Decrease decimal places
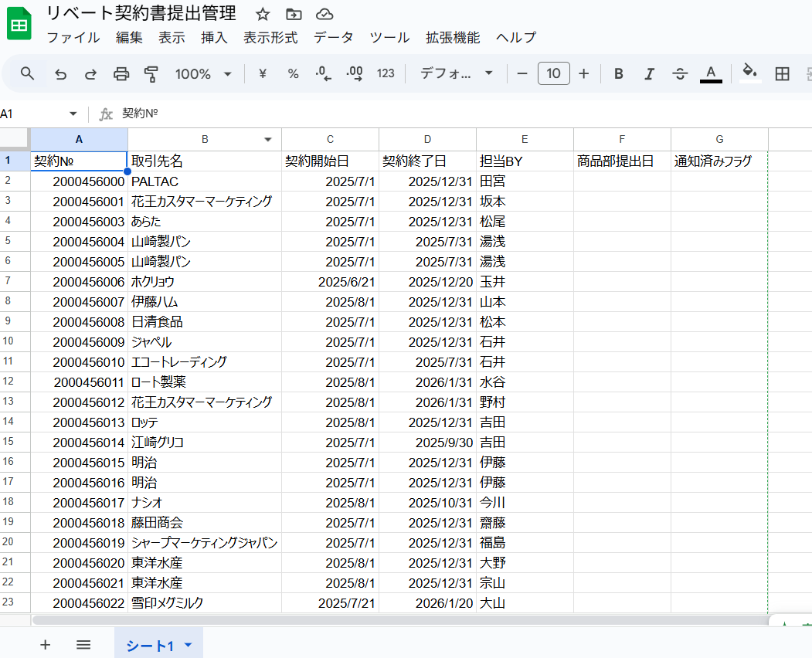The height and width of the screenshot is (658, 812). point(323,74)
